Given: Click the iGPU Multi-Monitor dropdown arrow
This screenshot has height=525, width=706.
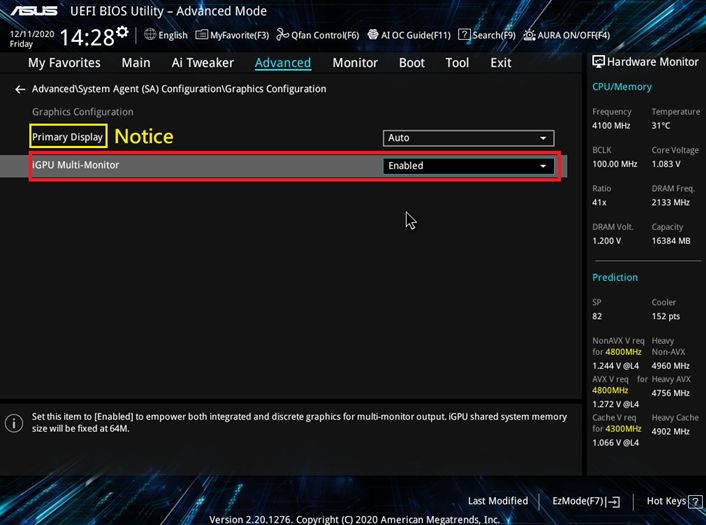Looking at the screenshot, I should click(543, 166).
